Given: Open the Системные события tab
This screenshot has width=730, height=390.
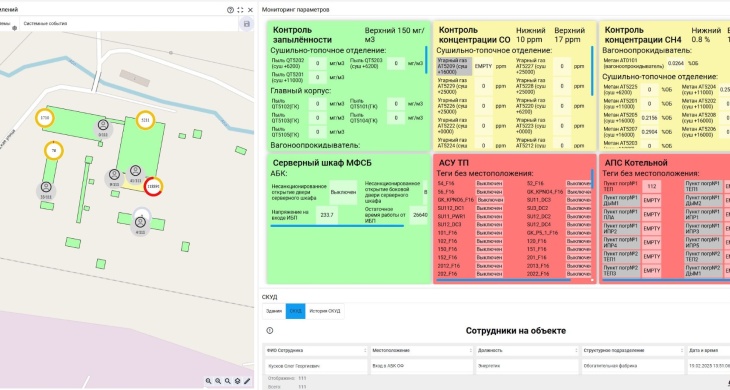Looking at the screenshot, I should click(45, 23).
